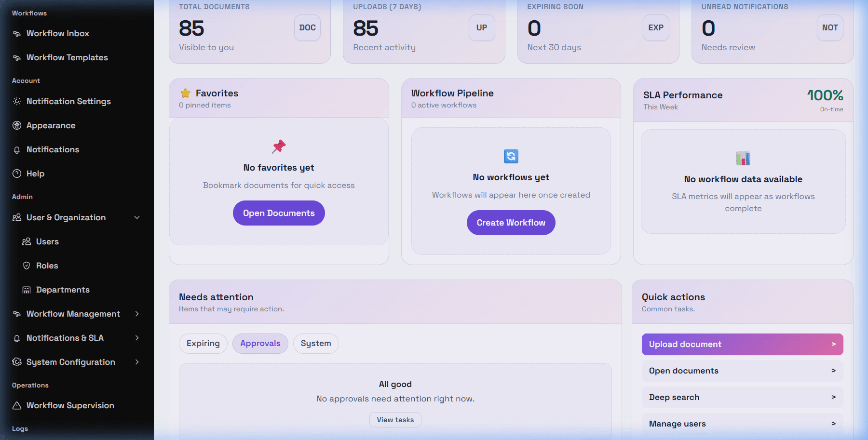Viewport: 868px width, 440px height.
Task: Click the Manage users quick action
Action: tap(743, 424)
